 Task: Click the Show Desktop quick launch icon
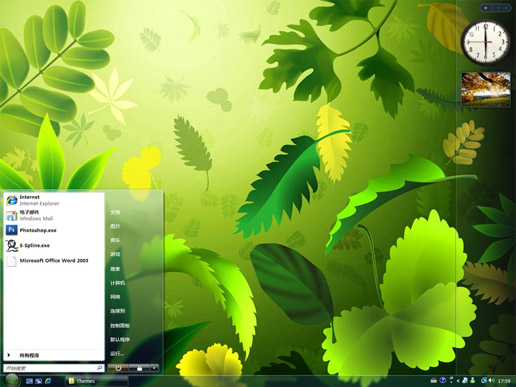29,381
